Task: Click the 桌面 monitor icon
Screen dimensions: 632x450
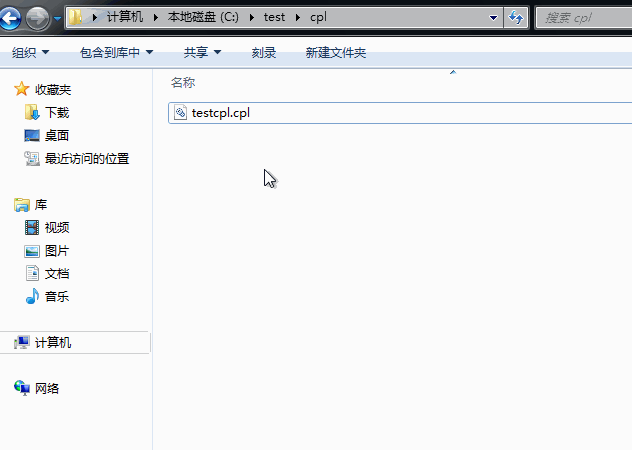Action: coord(32,135)
